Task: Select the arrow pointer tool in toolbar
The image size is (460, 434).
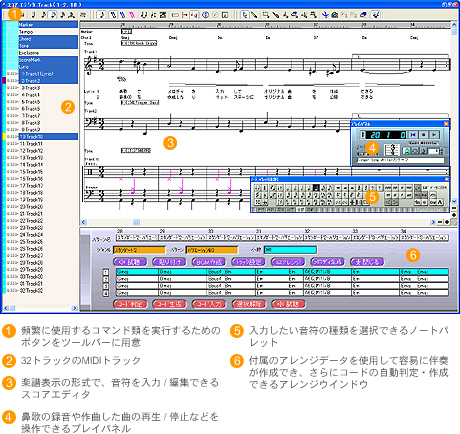Action: tap(244, 15)
